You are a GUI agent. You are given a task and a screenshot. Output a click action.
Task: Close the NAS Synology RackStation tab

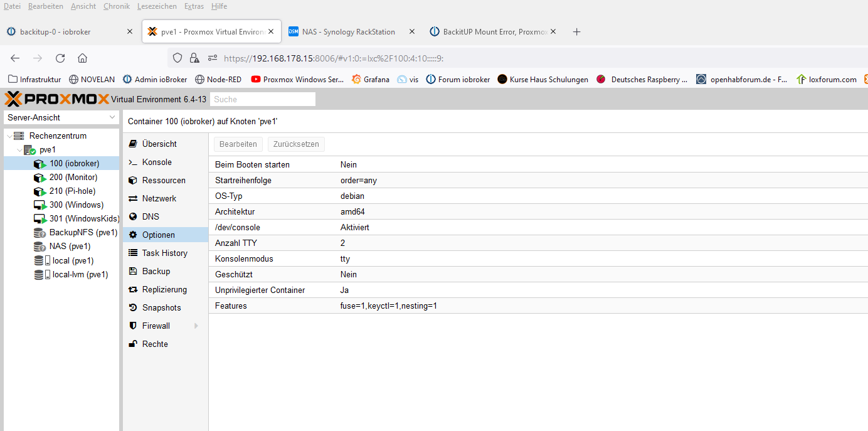pos(412,31)
